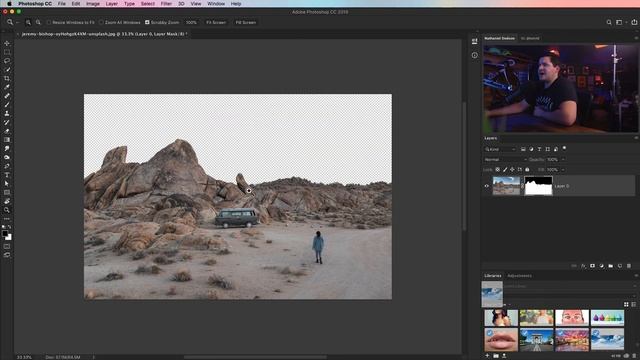This screenshot has height=360, width=640.
Task: Click Delete layer trash icon
Action: (x=629, y=266)
